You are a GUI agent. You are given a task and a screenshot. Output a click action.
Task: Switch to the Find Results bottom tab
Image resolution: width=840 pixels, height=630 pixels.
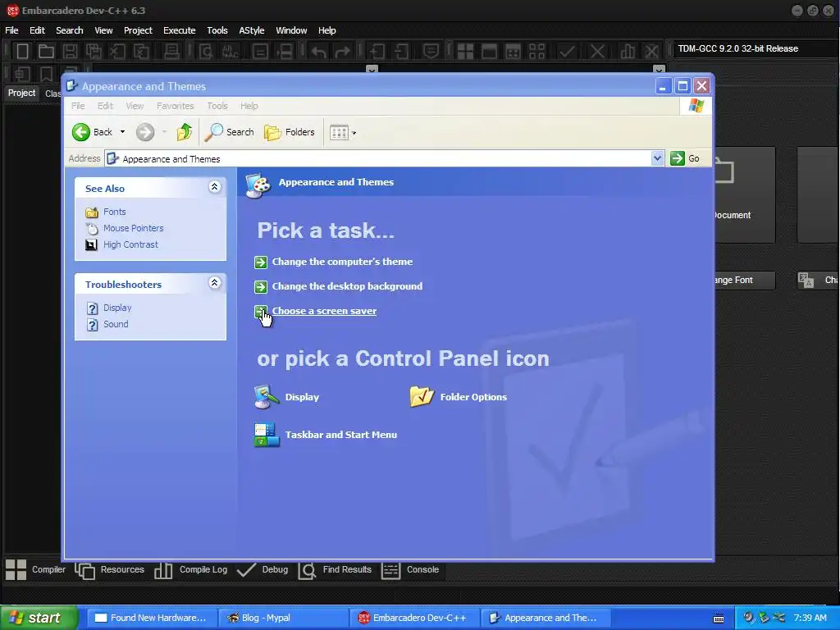pos(335,570)
